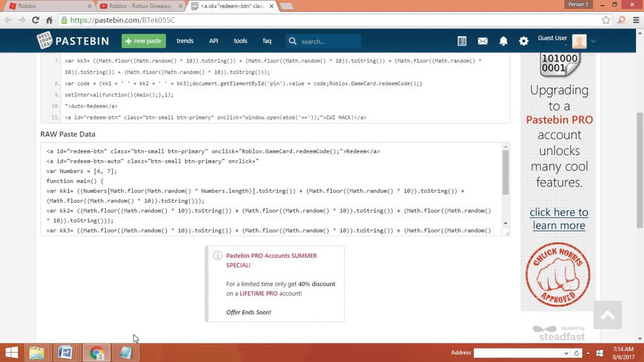Switch to Roblox - Robux Giveaway tab
The image size is (644, 362).
coord(141,6)
